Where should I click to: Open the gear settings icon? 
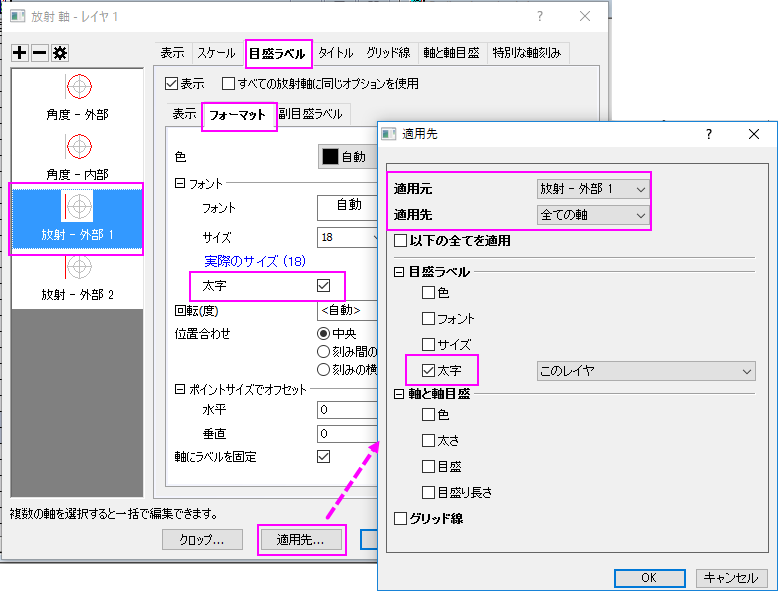(60, 53)
